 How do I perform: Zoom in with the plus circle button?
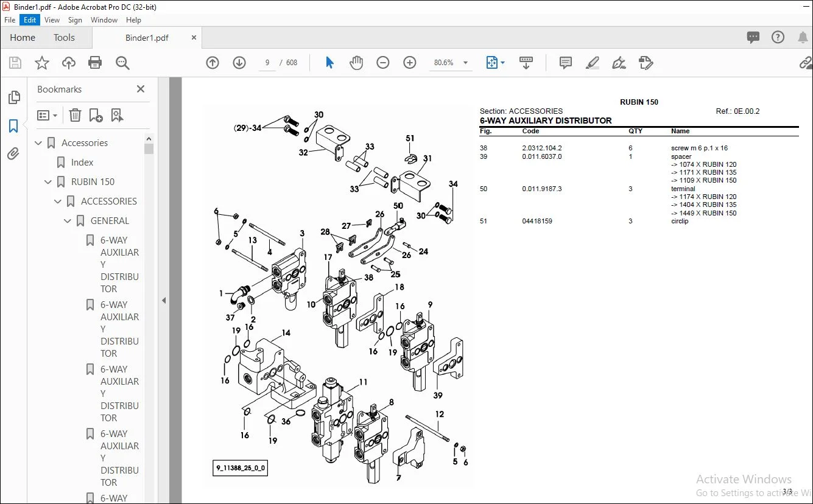[x=410, y=63]
